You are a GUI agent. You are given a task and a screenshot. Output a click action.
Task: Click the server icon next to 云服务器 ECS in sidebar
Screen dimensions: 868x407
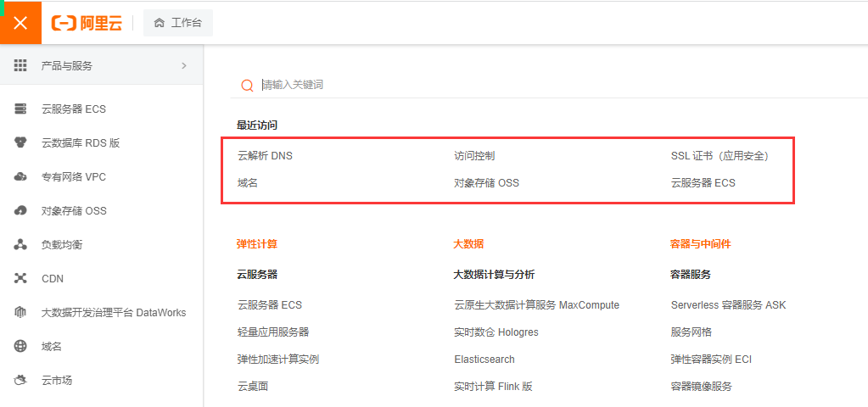pos(20,109)
